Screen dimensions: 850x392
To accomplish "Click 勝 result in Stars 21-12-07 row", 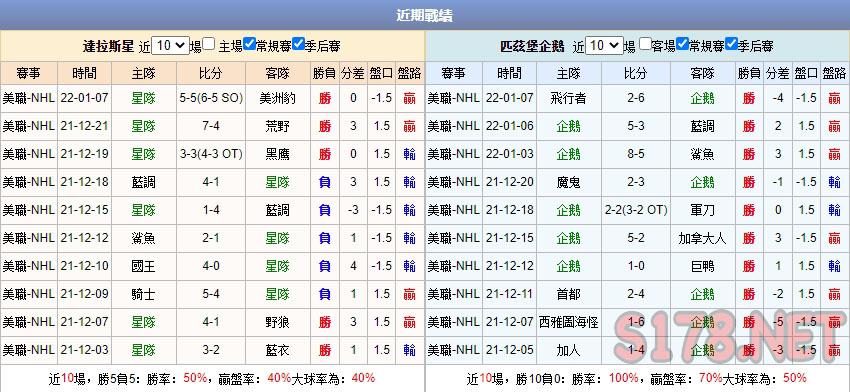I will (x=325, y=323).
